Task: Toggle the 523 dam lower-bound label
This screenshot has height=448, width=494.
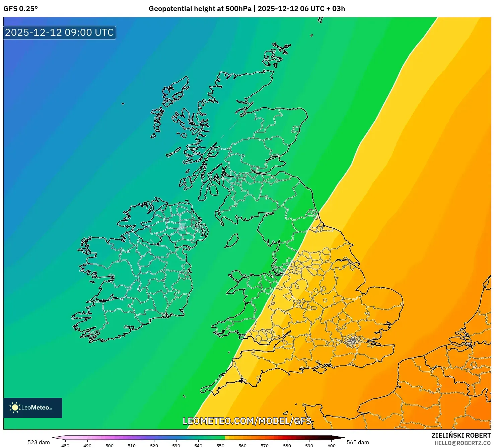Action: pos(39,442)
